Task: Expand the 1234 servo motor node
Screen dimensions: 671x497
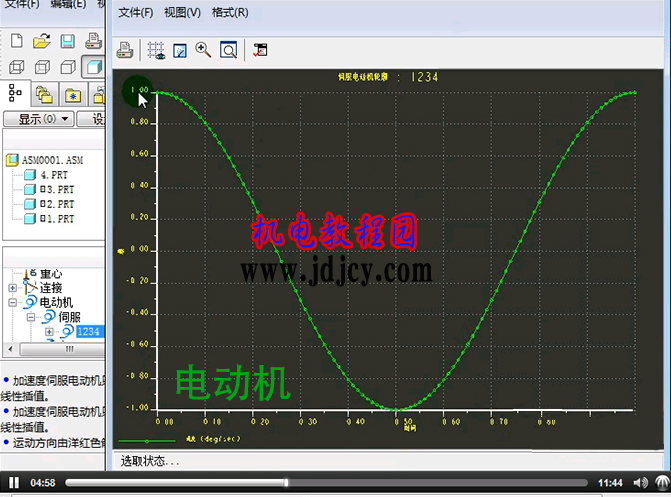Action: coord(49,332)
